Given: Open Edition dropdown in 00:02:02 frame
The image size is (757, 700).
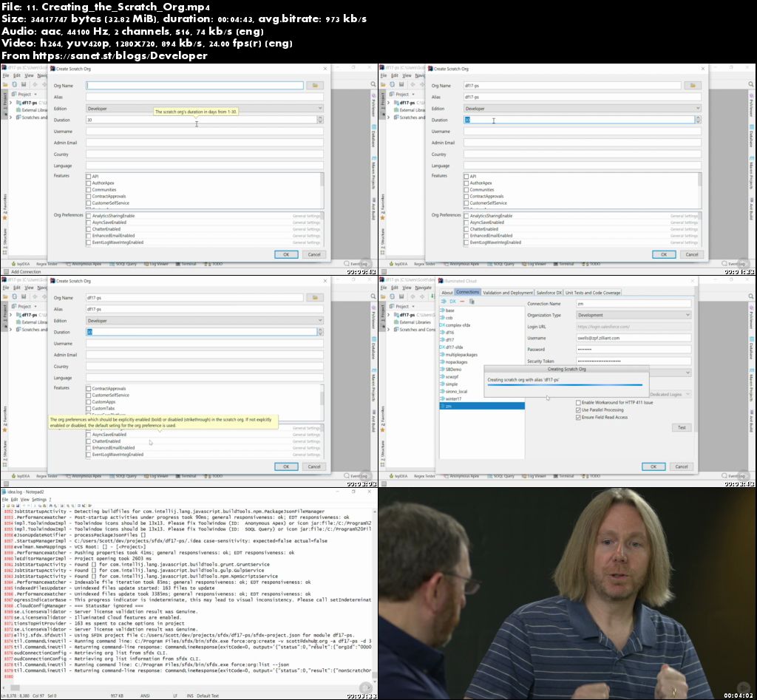Looking at the screenshot, I should point(205,321).
